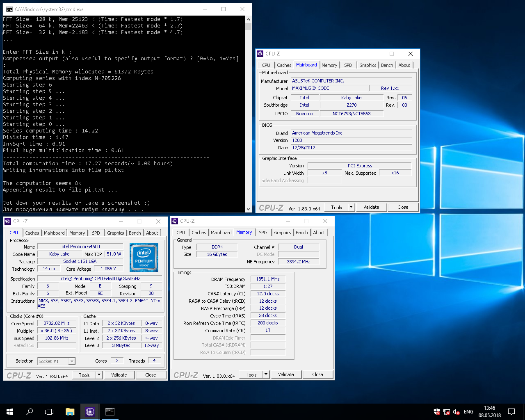Open SPD tab in CPU window
The image size is (525, 420).
96,233
